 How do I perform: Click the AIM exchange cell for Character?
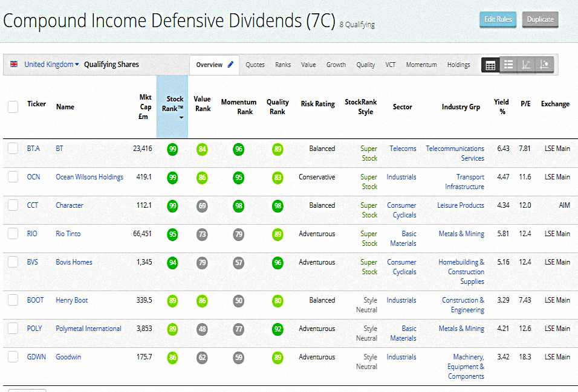click(564, 205)
